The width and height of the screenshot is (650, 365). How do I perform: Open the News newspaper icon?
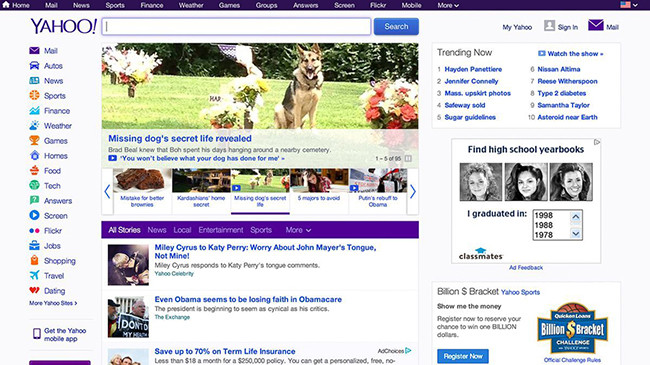[x=34, y=80]
